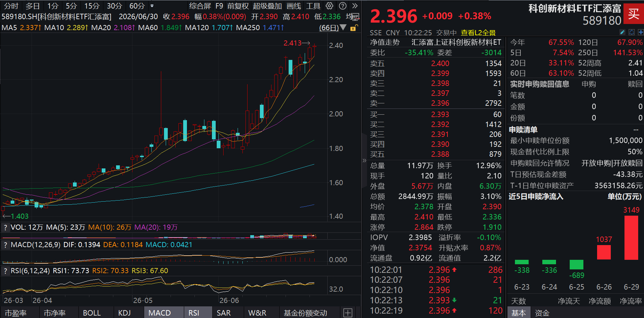Expand more toolbar options double-arrow
This screenshot has width=644, height=318.
pos(355,6)
